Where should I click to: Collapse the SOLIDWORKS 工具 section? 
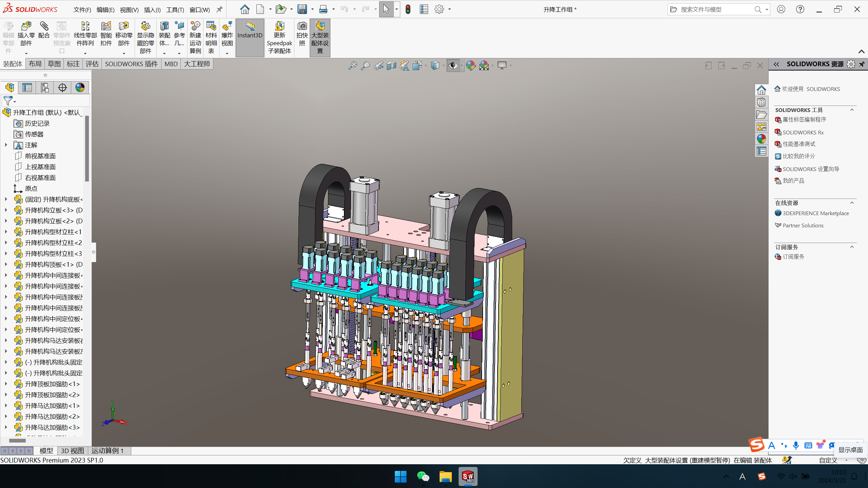coord(852,110)
